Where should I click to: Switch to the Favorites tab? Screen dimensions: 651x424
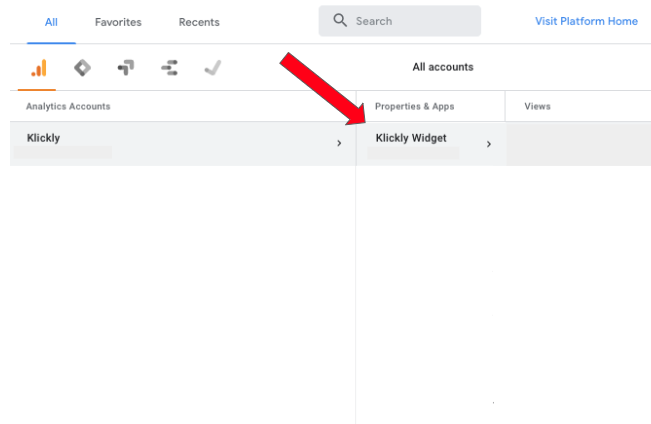coord(118,22)
